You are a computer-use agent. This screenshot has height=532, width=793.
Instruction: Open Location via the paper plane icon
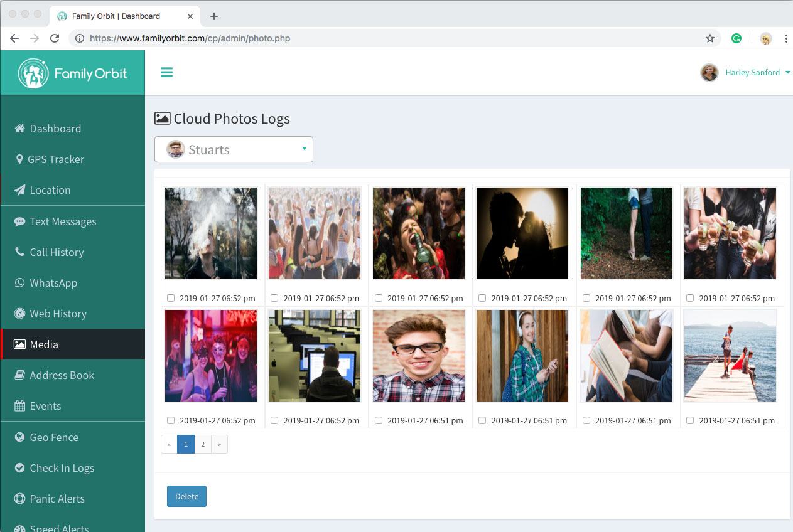(x=20, y=190)
